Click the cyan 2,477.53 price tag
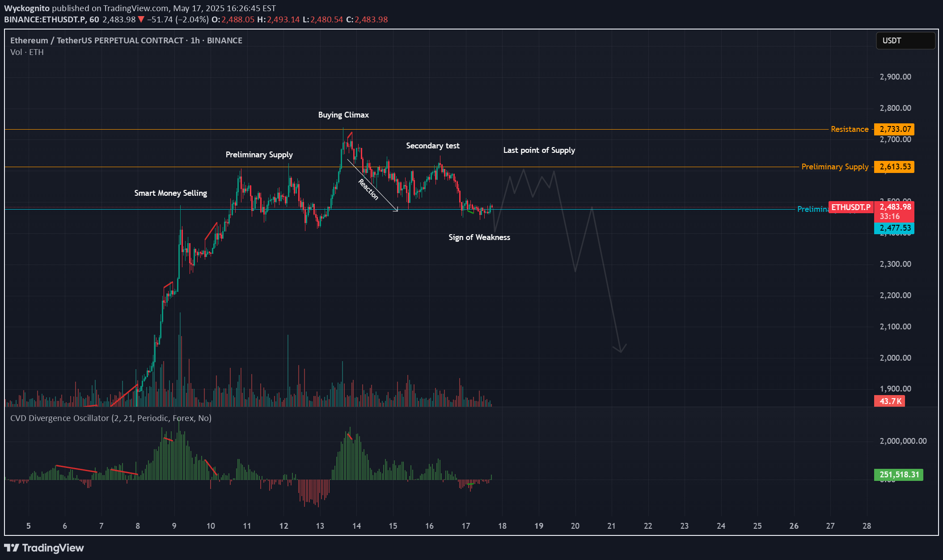This screenshot has height=560, width=943. 894,228
